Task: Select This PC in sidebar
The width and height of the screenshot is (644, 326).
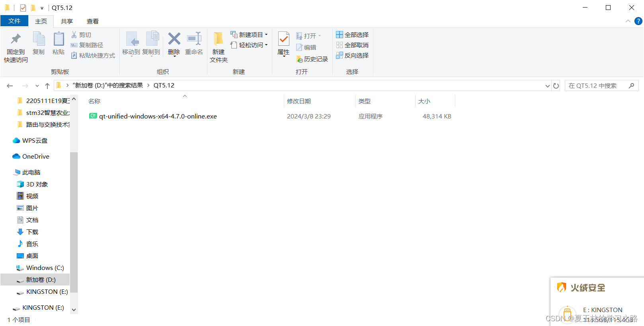Action: click(31, 172)
